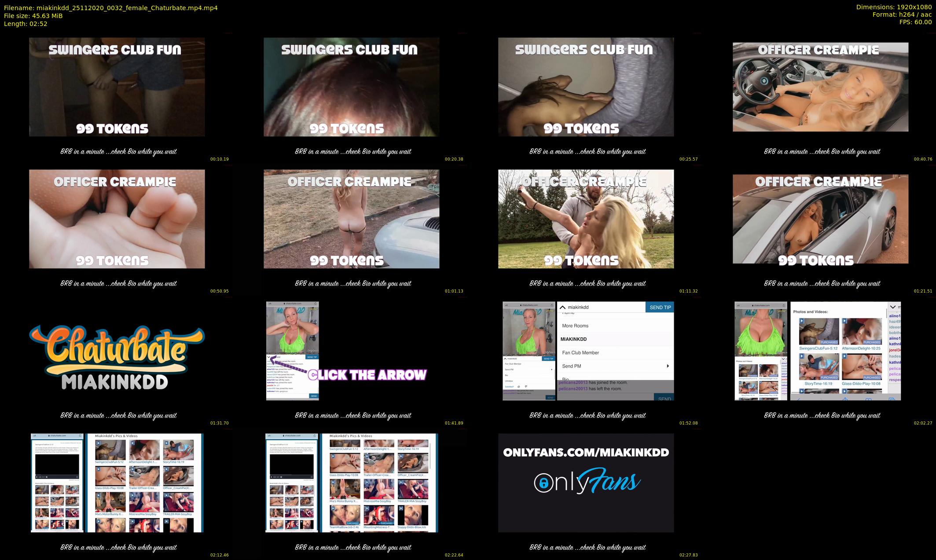The height and width of the screenshot is (560, 936).
Task: Choose 'Send PM' in the large menu
Action: (x=572, y=366)
